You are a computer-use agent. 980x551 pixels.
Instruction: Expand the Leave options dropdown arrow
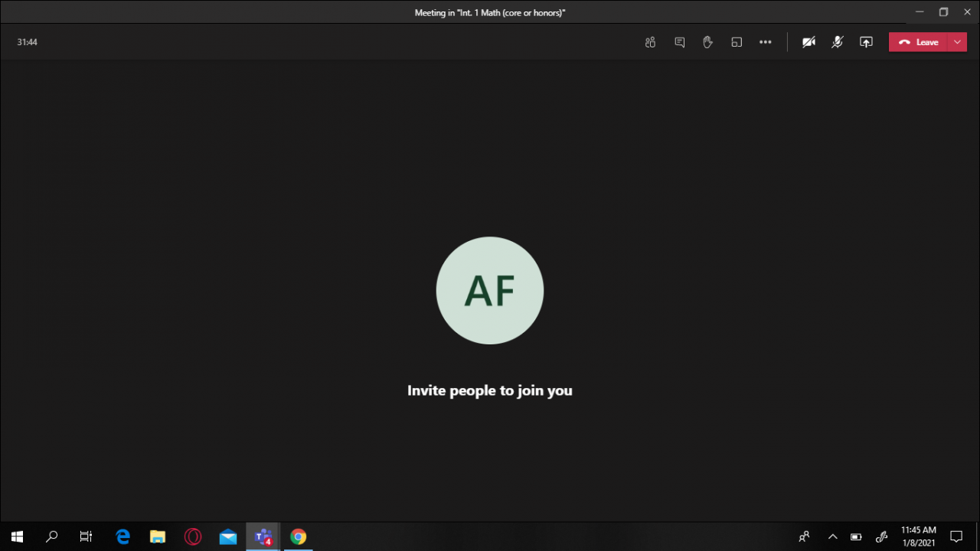coord(957,42)
